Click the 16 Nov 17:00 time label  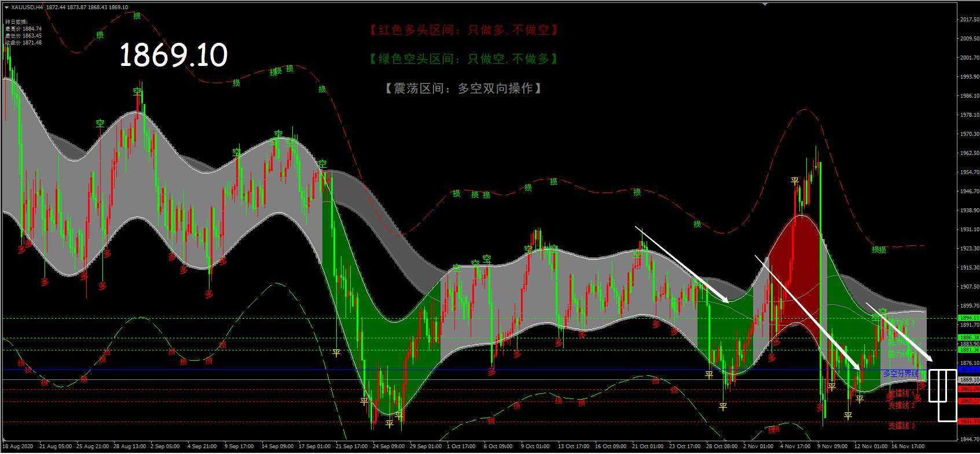tap(907, 446)
